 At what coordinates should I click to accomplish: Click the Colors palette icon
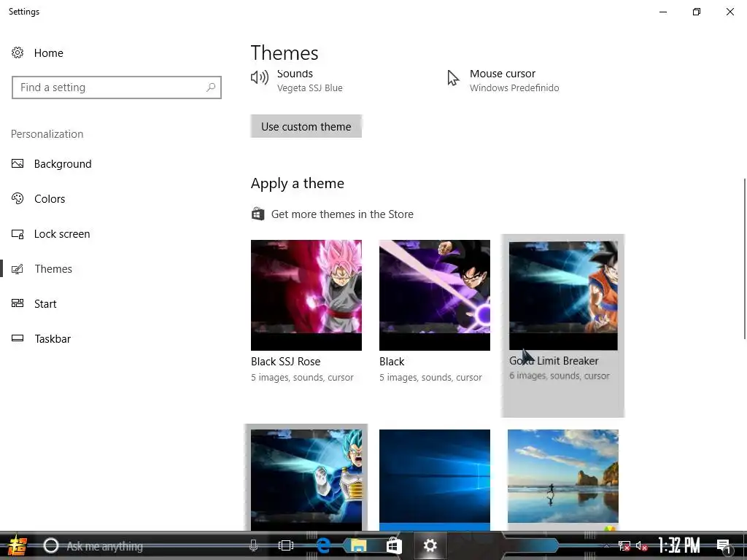click(18, 198)
